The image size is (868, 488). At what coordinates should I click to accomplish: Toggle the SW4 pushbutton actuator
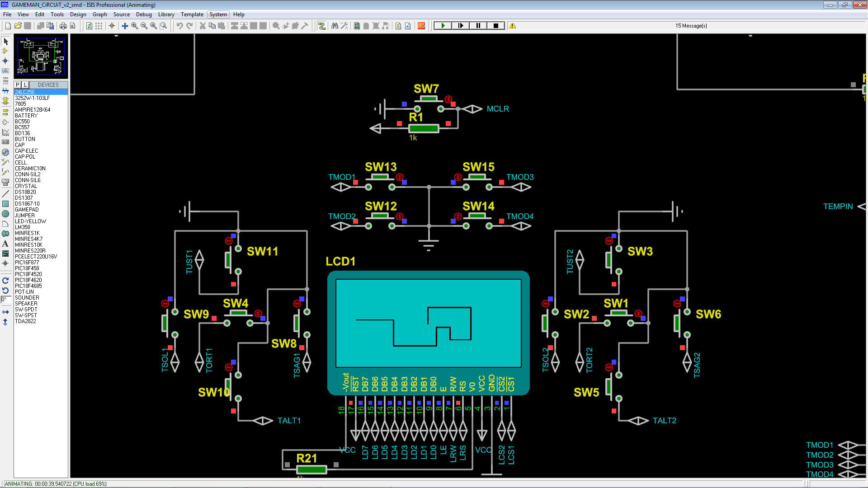click(x=258, y=314)
